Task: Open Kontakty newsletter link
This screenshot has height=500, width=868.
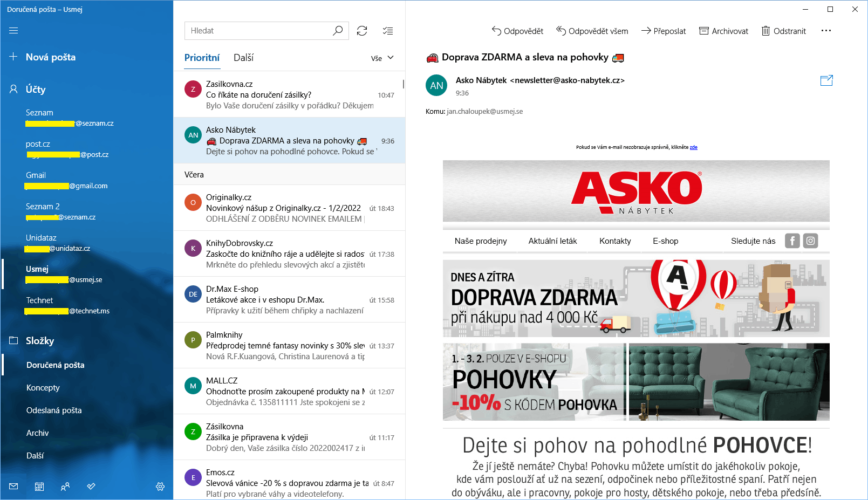Action: (x=615, y=241)
